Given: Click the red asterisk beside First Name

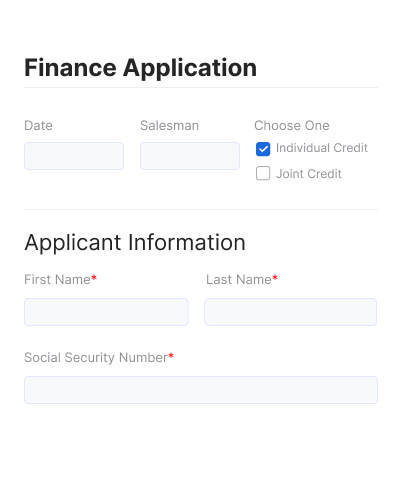Looking at the screenshot, I should pos(94,278).
